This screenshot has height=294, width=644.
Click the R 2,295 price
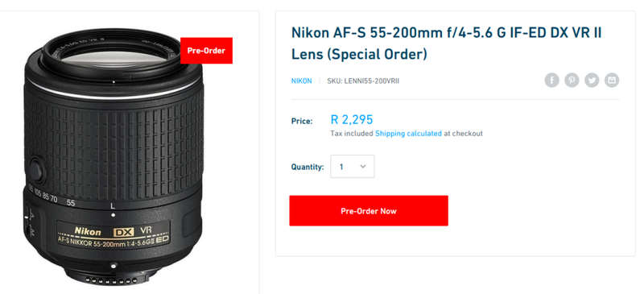pyautogui.click(x=352, y=120)
